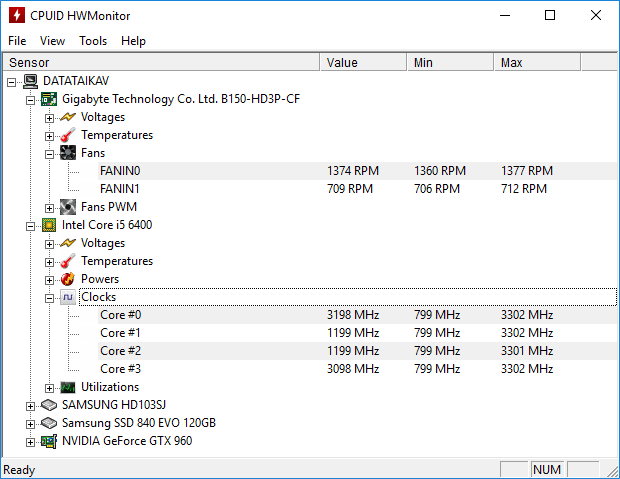The height and width of the screenshot is (479, 620).
Task: Select the Core #2 clock row
Action: [x=357, y=351]
